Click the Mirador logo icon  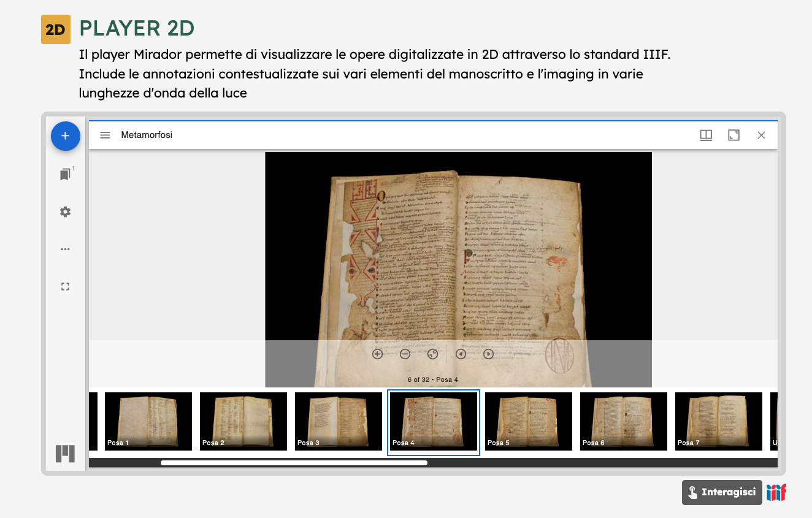[65, 454]
